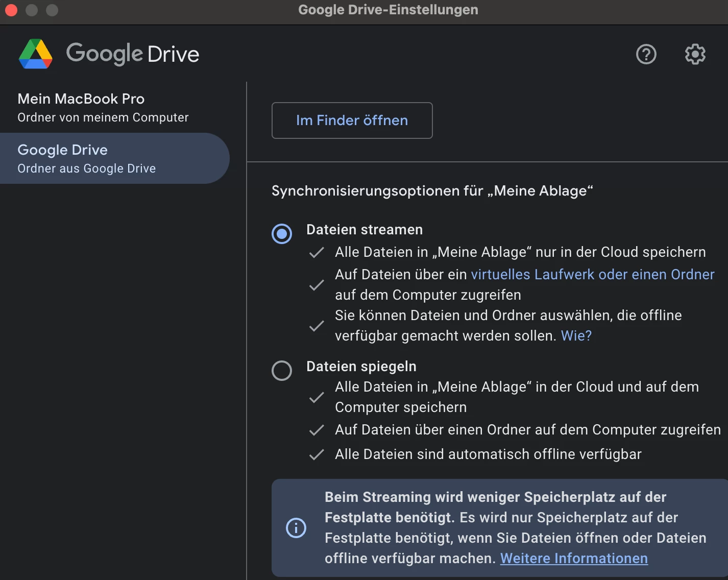Click the checkmark beside "automatisch offline verfügbar"
Image resolution: width=728 pixels, height=580 pixels.
[317, 454]
